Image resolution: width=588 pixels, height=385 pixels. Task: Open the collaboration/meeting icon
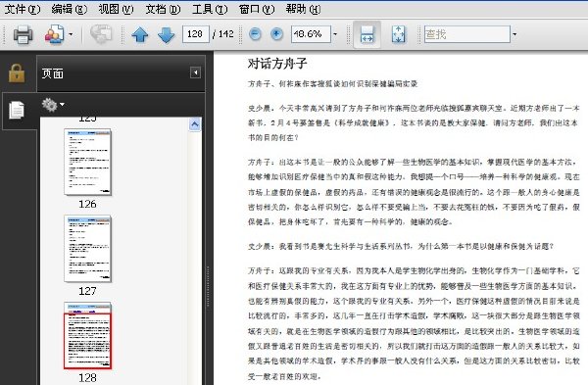pyautogui.click(x=54, y=34)
